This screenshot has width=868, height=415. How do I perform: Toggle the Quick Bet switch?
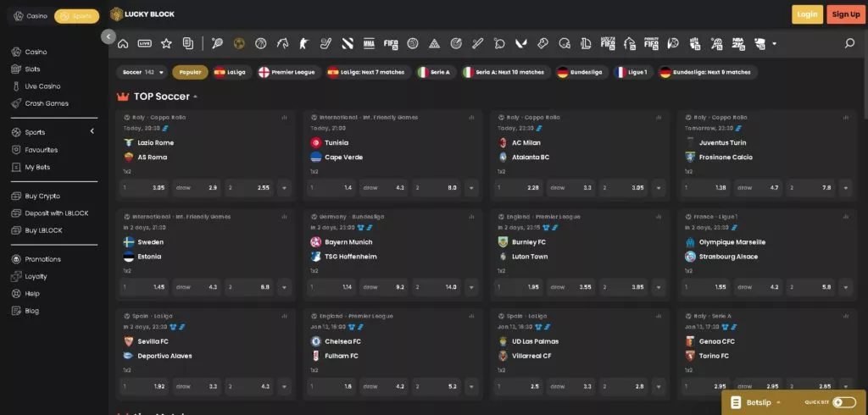click(843, 402)
